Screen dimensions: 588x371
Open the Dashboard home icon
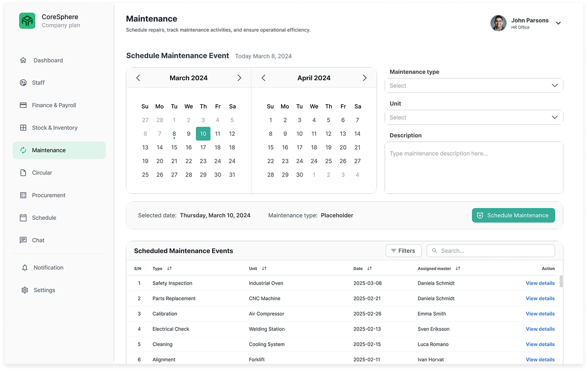[23, 60]
